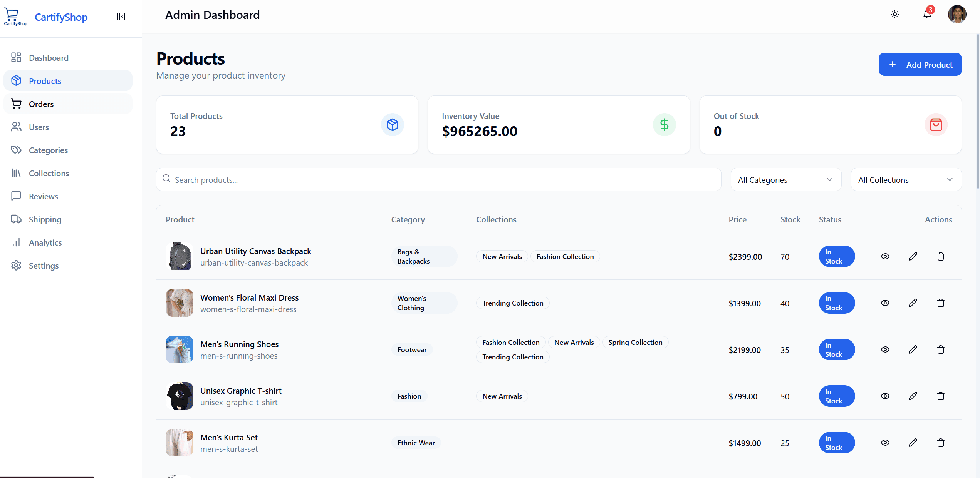
Task: Edit the Unisex Graphic T-shirt product
Action: pyautogui.click(x=913, y=396)
